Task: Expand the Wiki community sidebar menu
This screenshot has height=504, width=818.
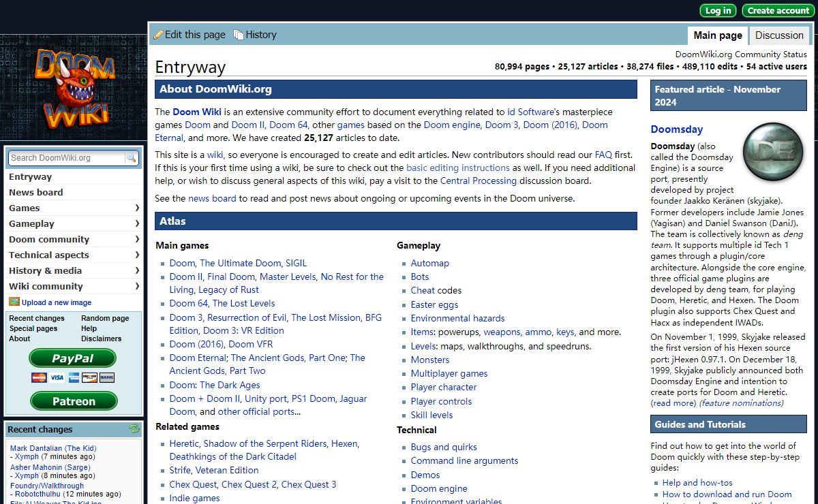Action: (x=74, y=286)
